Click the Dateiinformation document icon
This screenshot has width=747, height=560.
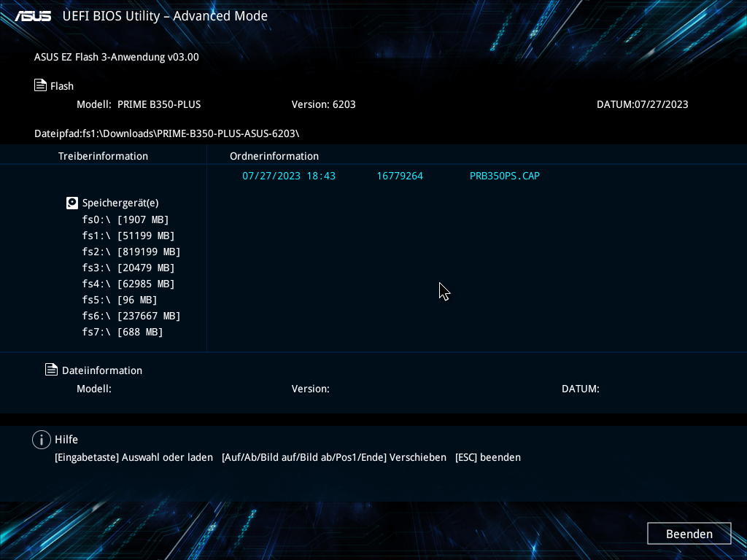pos(52,370)
